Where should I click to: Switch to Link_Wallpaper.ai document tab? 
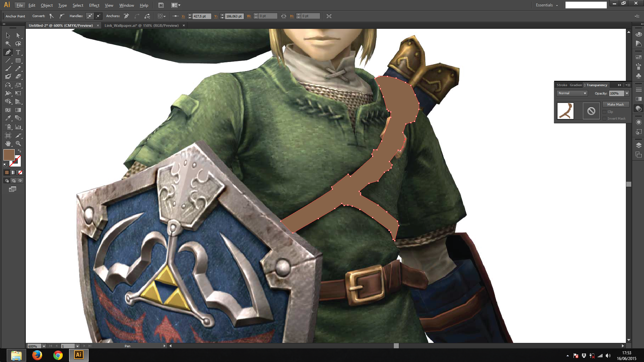pos(142,25)
